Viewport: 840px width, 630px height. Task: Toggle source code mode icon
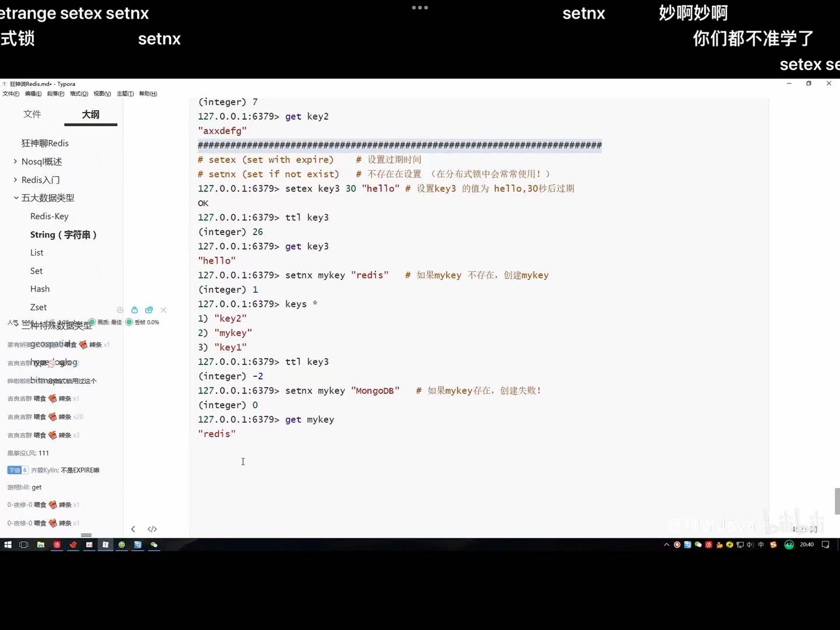[152, 529]
